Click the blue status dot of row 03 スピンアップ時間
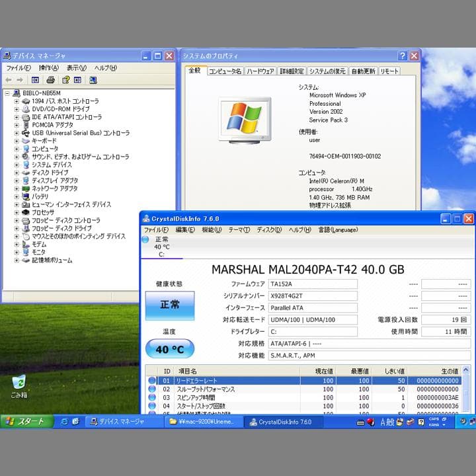This screenshot has width=476, height=476. [152, 397]
